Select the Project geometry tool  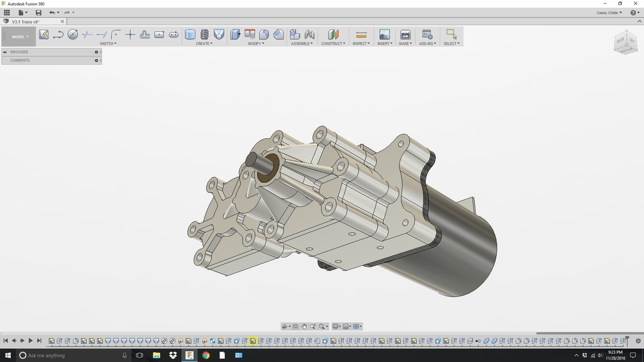click(x=145, y=35)
